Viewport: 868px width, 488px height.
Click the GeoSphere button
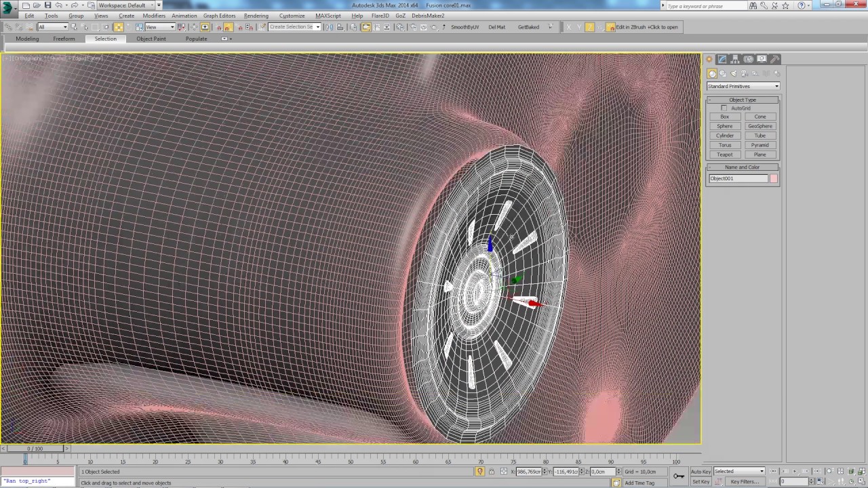[760, 126]
